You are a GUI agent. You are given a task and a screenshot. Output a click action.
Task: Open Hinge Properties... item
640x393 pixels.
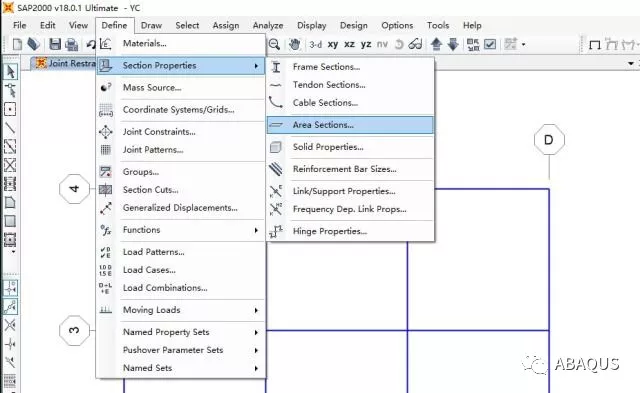[350, 231]
